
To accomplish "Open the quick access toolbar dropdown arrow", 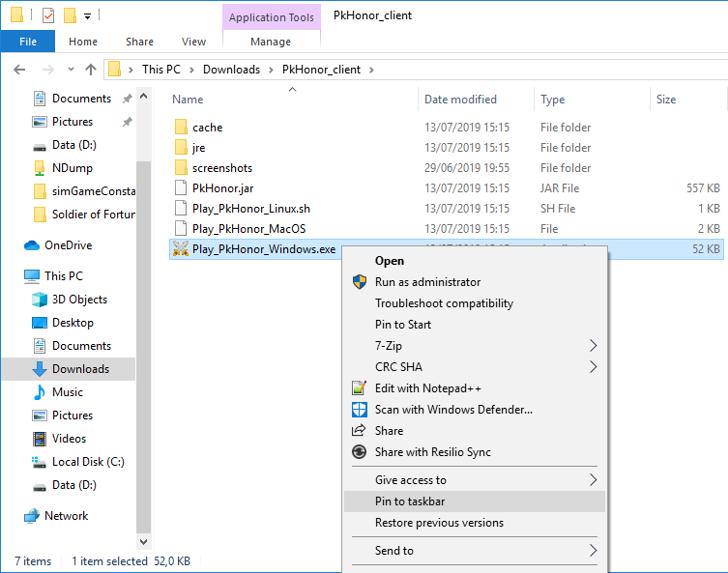I will point(88,16).
